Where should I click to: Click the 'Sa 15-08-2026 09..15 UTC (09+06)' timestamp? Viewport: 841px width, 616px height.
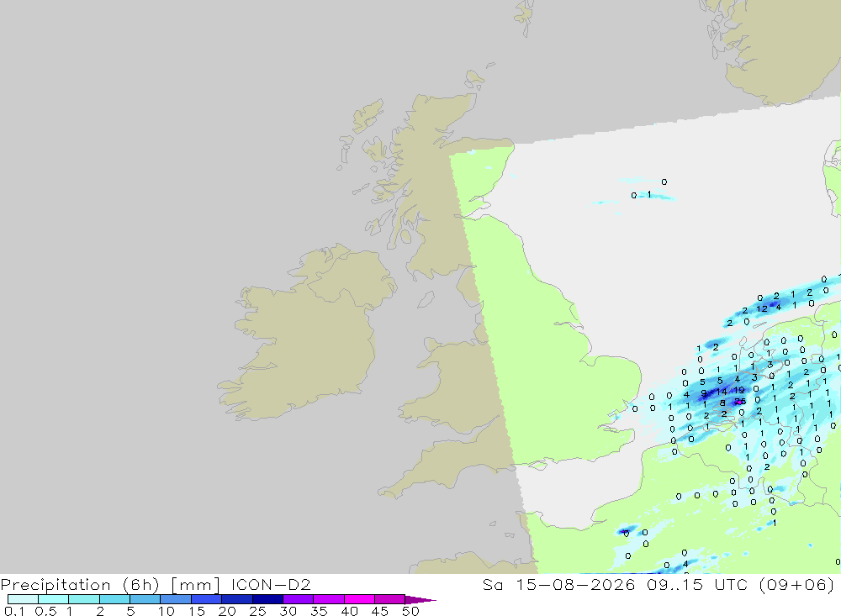659,584
